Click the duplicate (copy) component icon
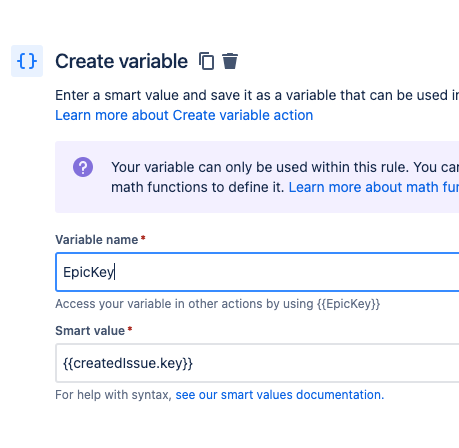459x448 pixels. pos(206,61)
